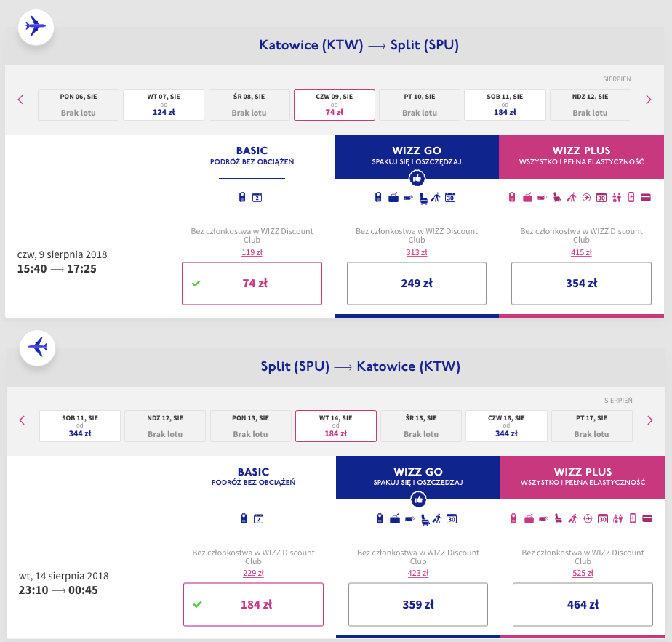Select the 184 zł BASIC return fare box

[253, 604]
